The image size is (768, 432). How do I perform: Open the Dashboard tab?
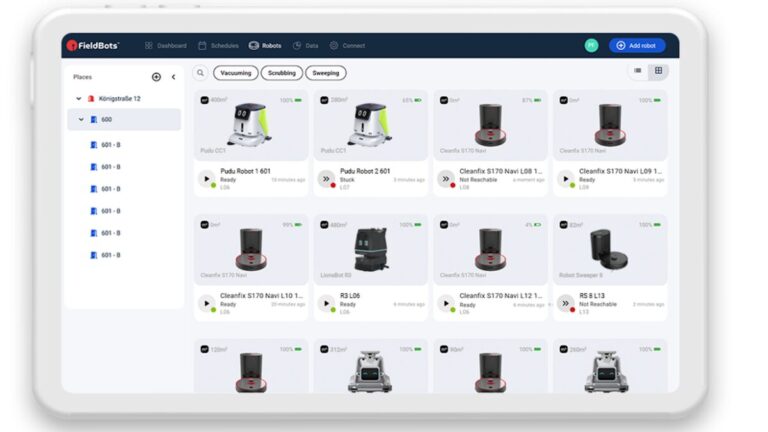(165, 45)
